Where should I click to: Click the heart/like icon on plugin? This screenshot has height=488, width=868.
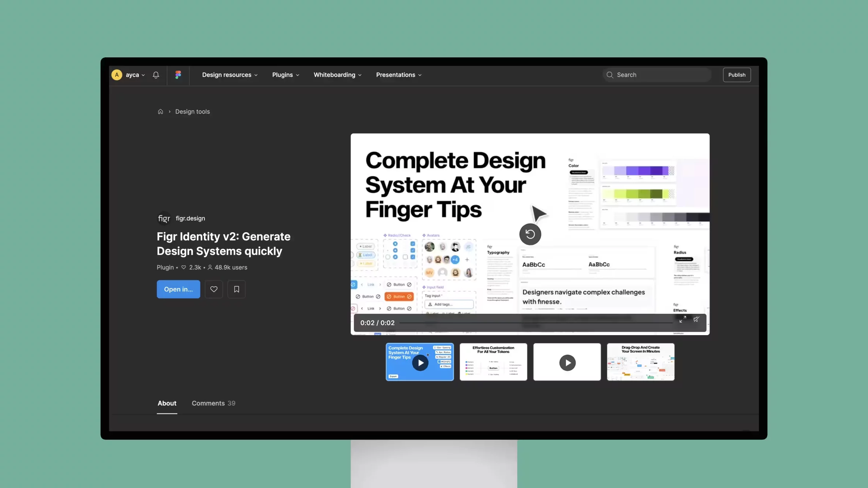click(213, 289)
